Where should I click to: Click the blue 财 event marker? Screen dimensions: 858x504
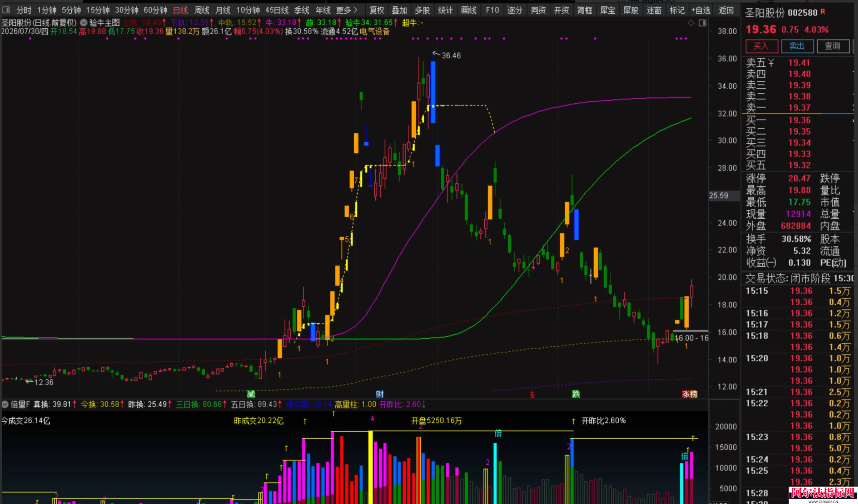pos(380,394)
